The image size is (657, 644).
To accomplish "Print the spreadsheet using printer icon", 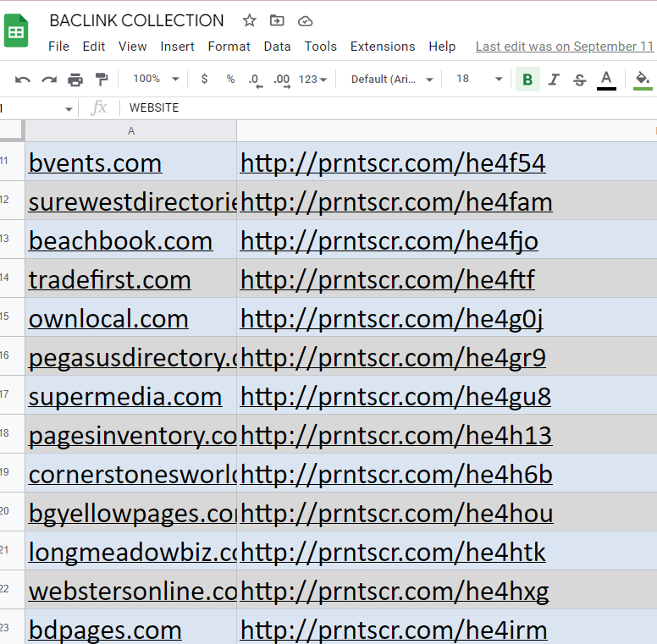I will (75, 80).
